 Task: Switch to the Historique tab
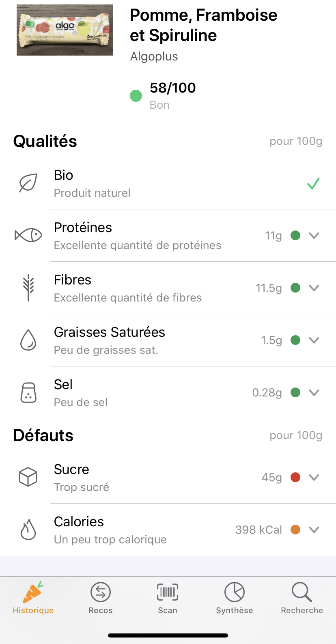(x=33, y=598)
